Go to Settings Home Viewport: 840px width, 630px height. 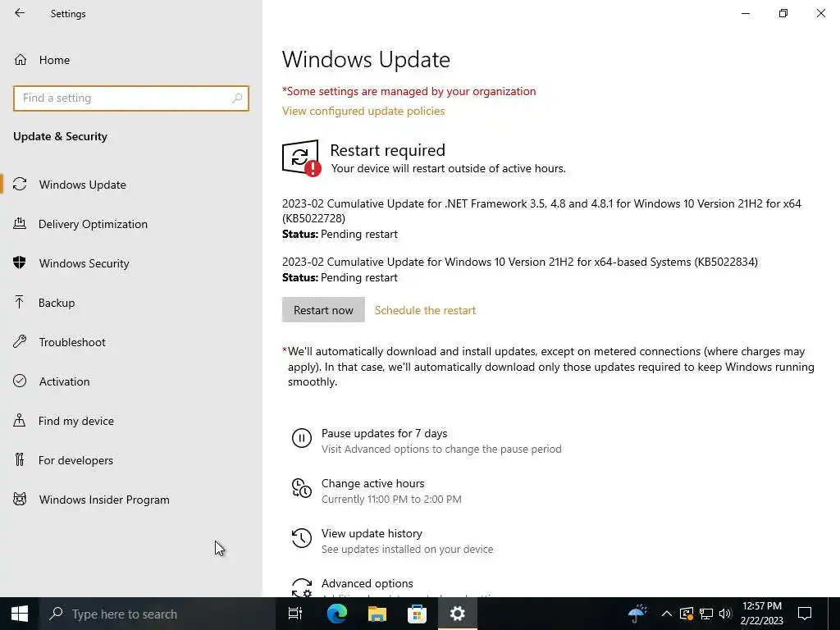coord(54,60)
